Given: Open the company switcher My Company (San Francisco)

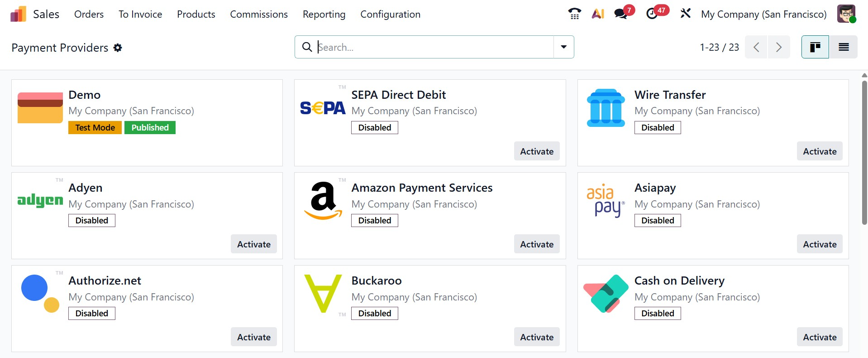Looking at the screenshot, I should pos(763,15).
